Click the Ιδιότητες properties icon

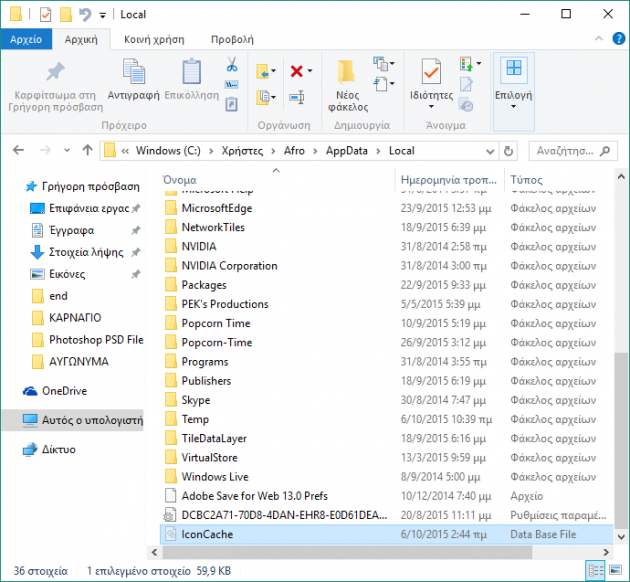pos(431,71)
